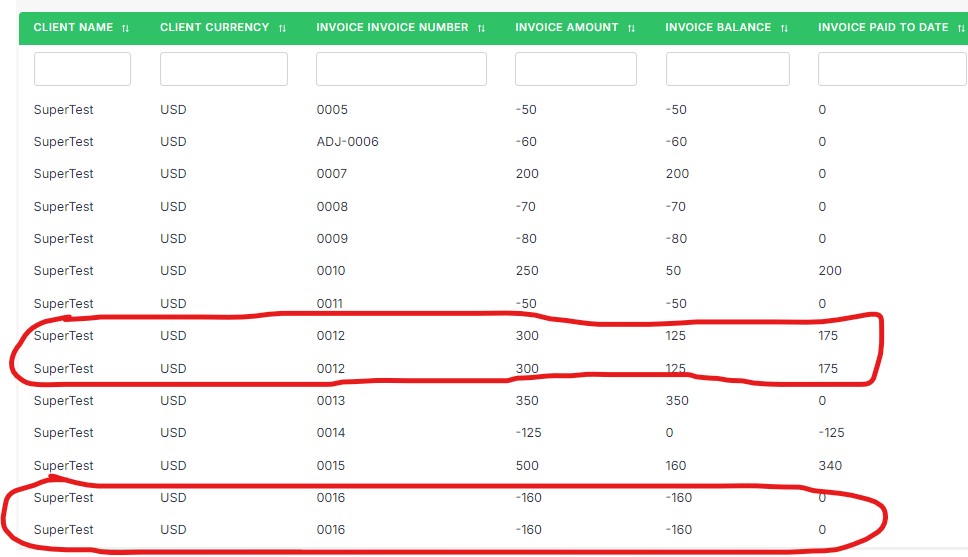
Task: Click sort icon beside Invoice Invoice Number
Action: coord(481,28)
